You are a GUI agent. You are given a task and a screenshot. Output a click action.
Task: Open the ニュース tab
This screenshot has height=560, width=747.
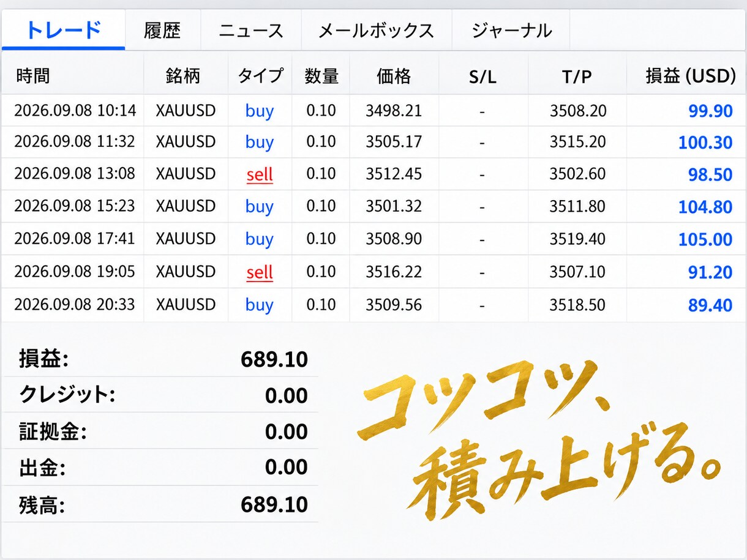[251, 30]
